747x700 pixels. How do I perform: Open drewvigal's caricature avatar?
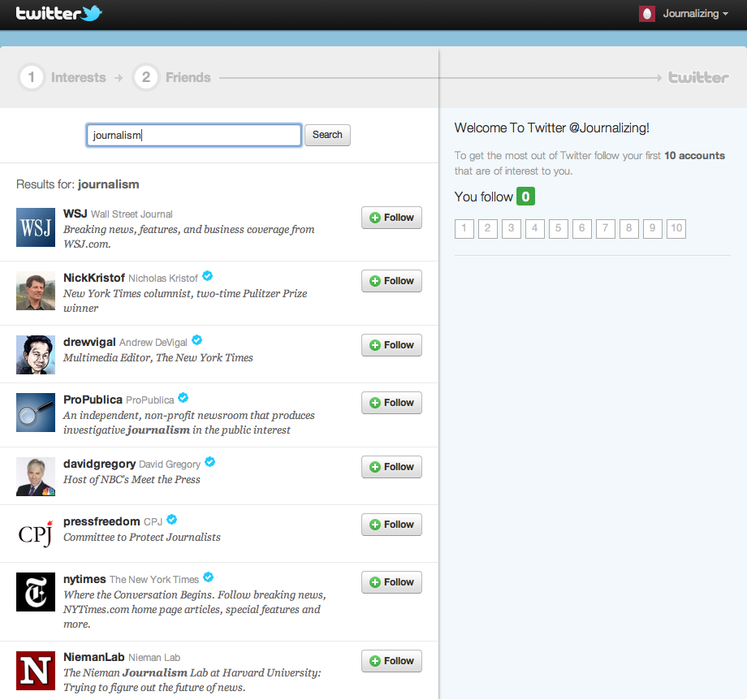36,355
